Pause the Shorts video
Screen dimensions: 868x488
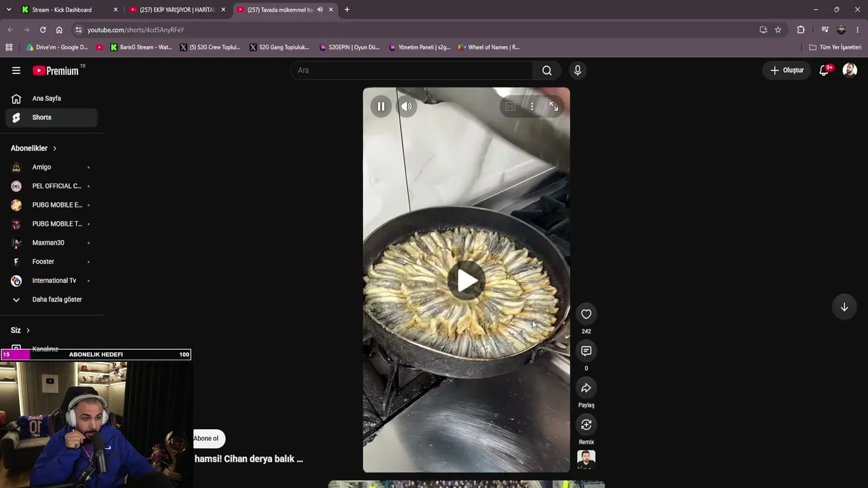point(381,106)
